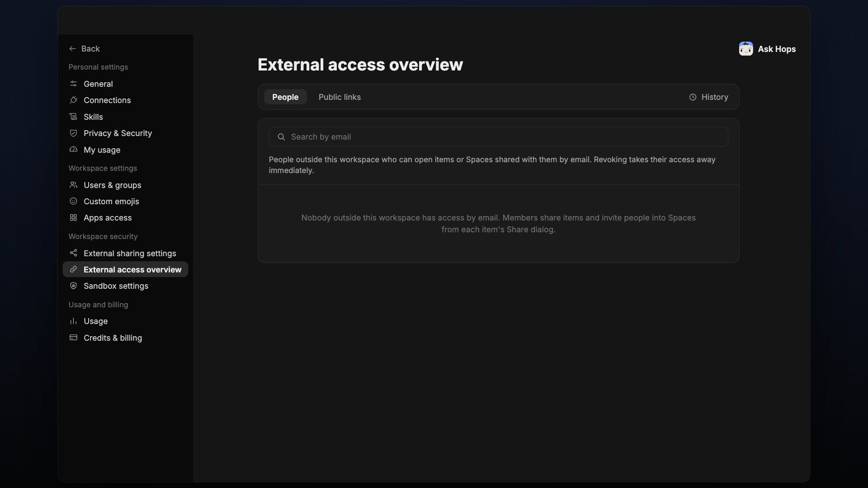Screen dimensions: 868x488
Task: Click the Workspace settings section heading
Action: [x=103, y=168]
